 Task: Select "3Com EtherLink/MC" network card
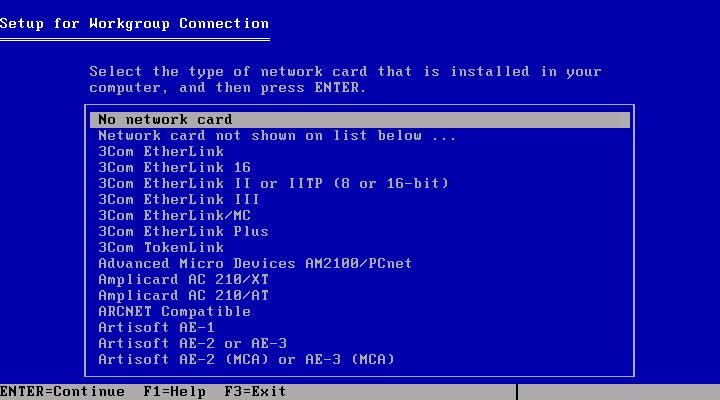[174, 216]
